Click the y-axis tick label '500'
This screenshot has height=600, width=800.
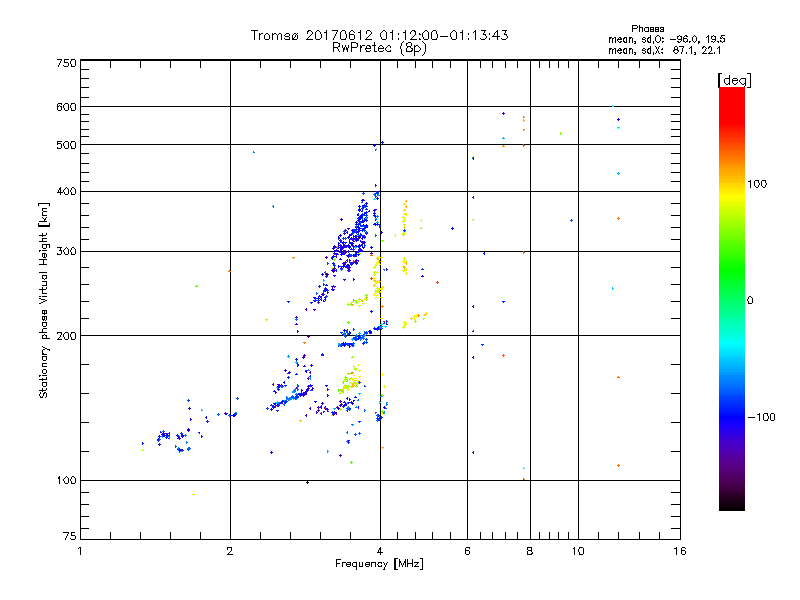coord(66,145)
